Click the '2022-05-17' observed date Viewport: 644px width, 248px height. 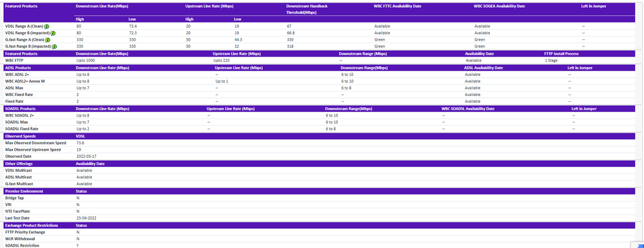click(x=86, y=157)
